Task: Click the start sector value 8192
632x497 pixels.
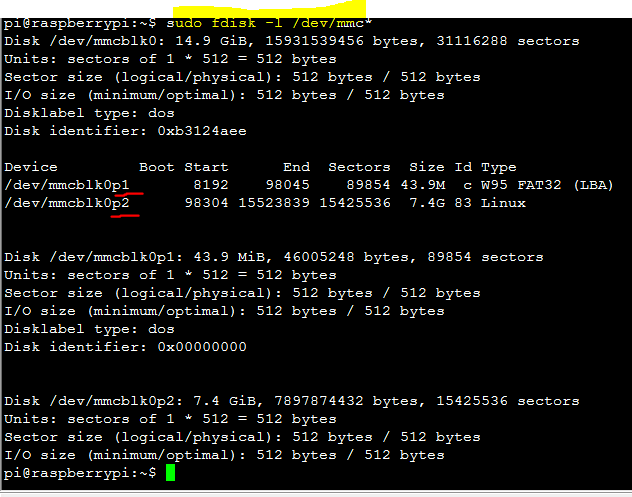Action: [x=211, y=185]
